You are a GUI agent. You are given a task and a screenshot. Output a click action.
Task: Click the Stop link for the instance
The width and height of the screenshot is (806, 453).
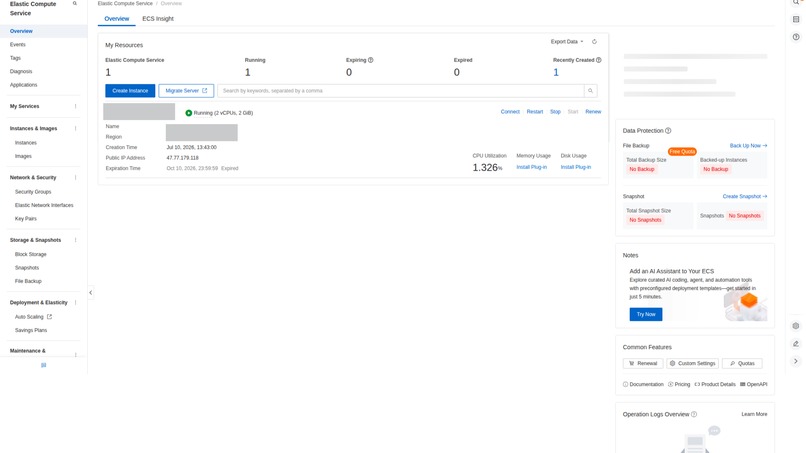point(555,112)
